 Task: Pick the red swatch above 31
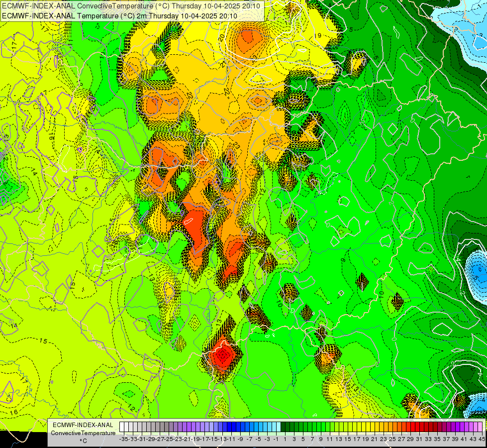click(x=417, y=427)
